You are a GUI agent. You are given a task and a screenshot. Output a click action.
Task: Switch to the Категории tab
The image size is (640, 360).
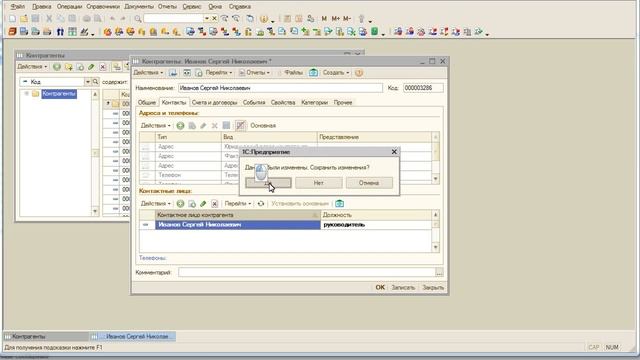[314, 102]
